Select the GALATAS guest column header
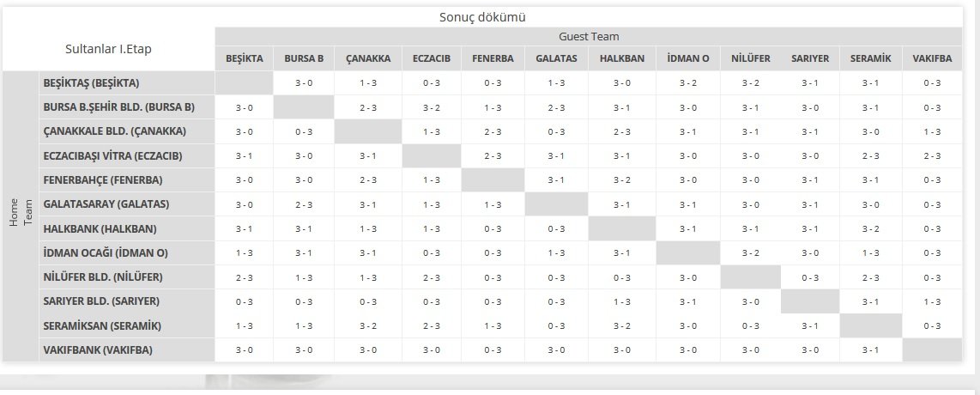980x395 pixels. coord(556,59)
